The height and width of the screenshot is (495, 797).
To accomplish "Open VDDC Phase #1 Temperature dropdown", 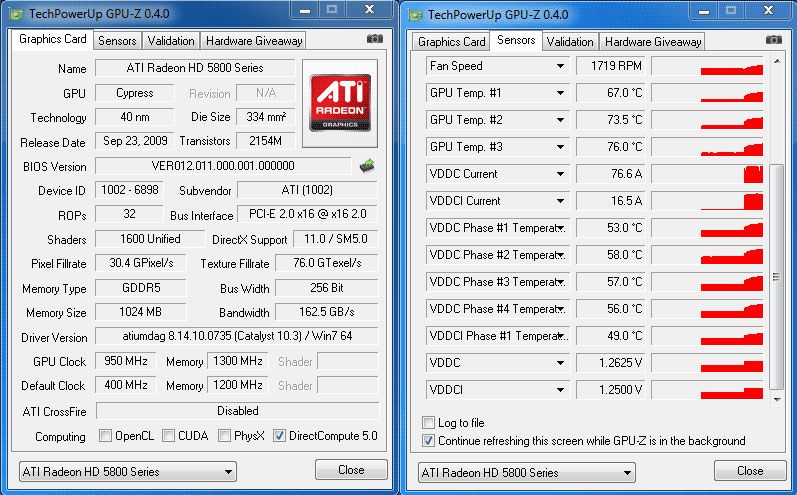I will pos(560,228).
